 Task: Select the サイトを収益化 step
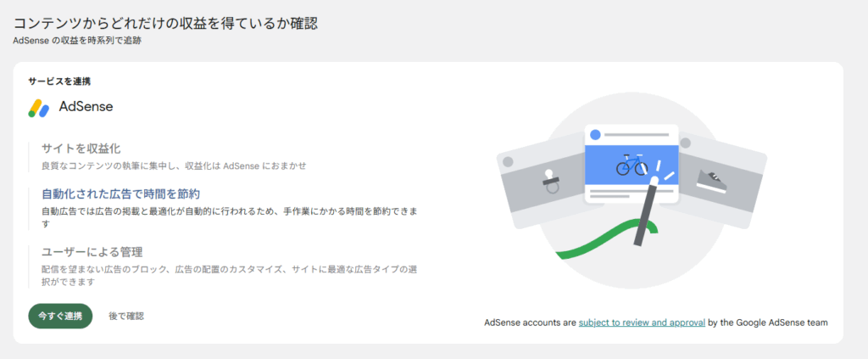pos(81,149)
